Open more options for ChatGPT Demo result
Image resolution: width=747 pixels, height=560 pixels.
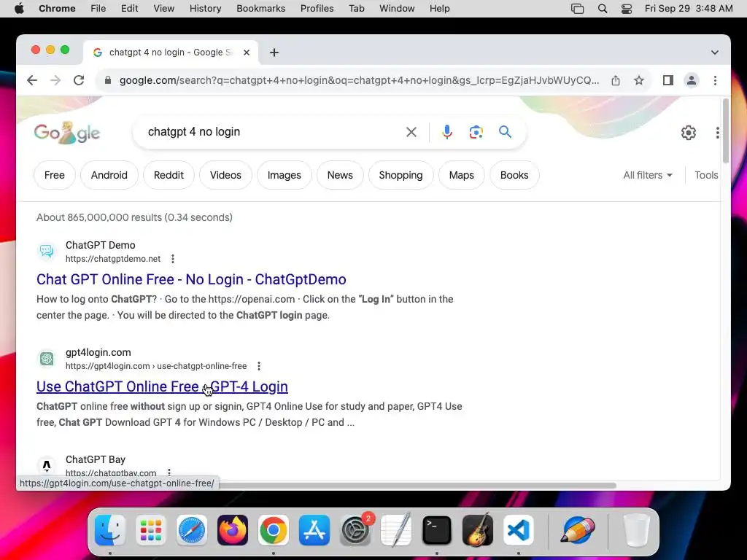(x=173, y=259)
